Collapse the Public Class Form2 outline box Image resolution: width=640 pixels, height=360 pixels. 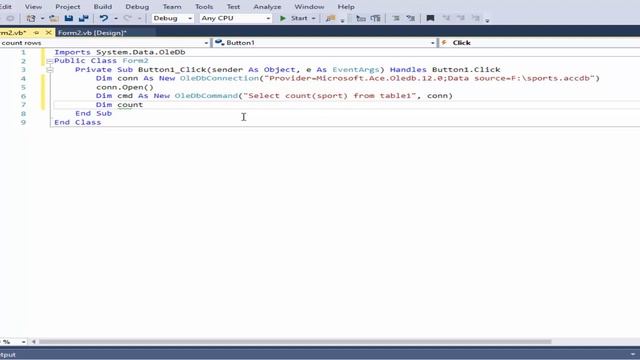(x=50, y=61)
